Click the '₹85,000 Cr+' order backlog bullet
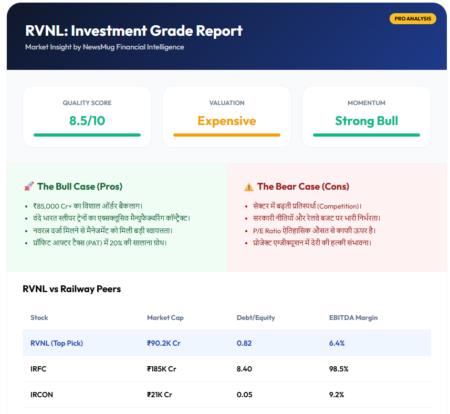The width and height of the screenshot is (450, 414). click(x=88, y=206)
